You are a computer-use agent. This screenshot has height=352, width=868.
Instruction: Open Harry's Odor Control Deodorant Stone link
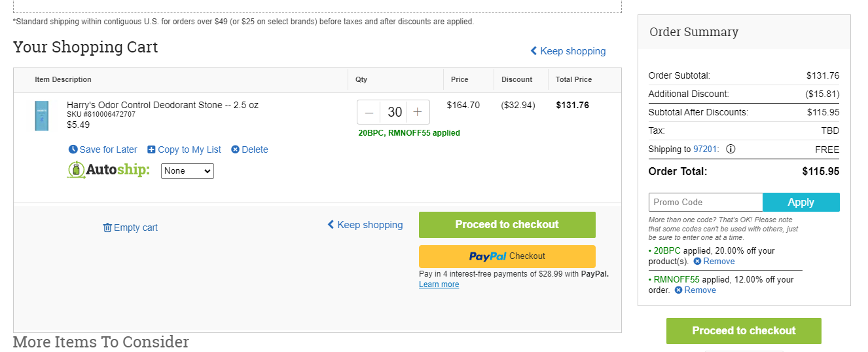tap(162, 105)
